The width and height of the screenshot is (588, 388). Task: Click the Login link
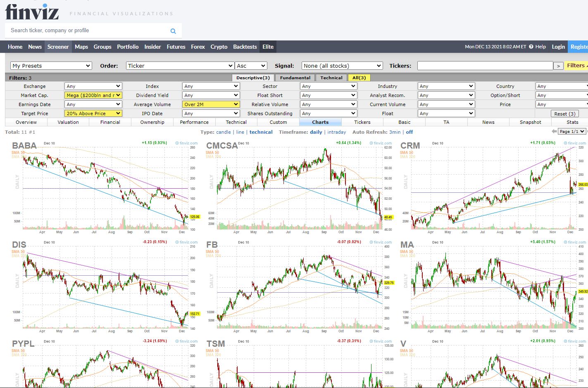[x=558, y=47]
